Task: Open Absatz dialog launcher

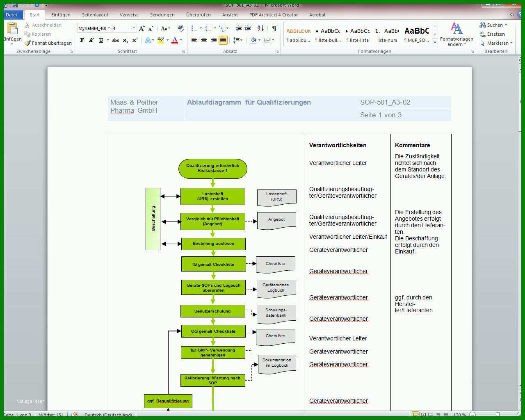Action: coord(277,52)
